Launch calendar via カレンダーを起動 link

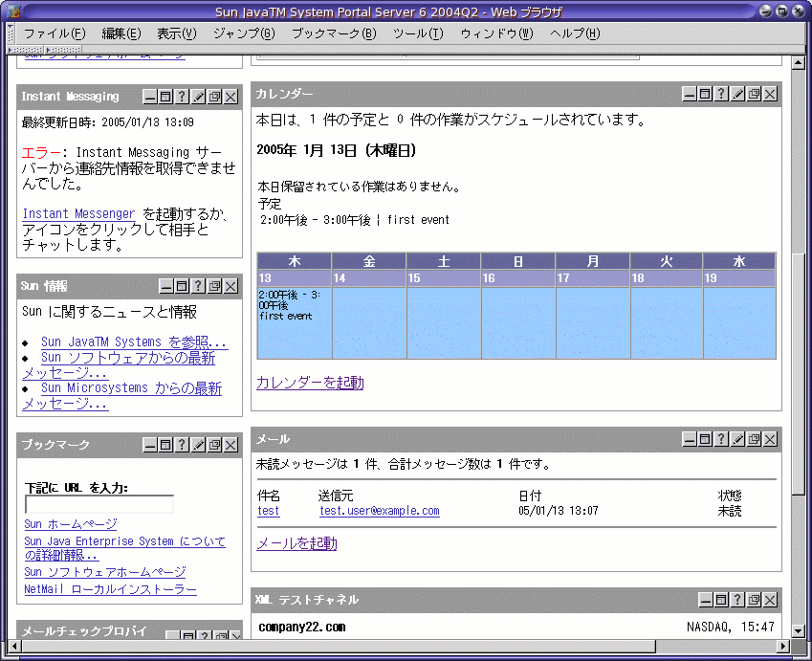pos(310,383)
